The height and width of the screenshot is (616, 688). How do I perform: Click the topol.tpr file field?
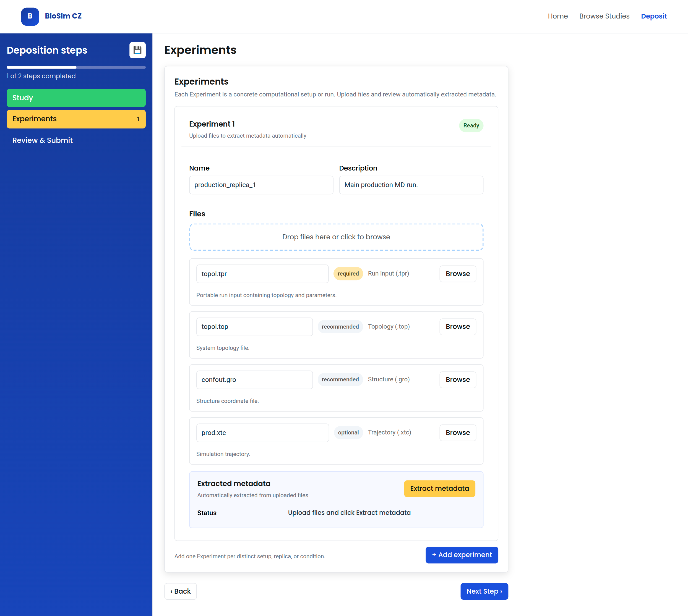click(x=262, y=274)
